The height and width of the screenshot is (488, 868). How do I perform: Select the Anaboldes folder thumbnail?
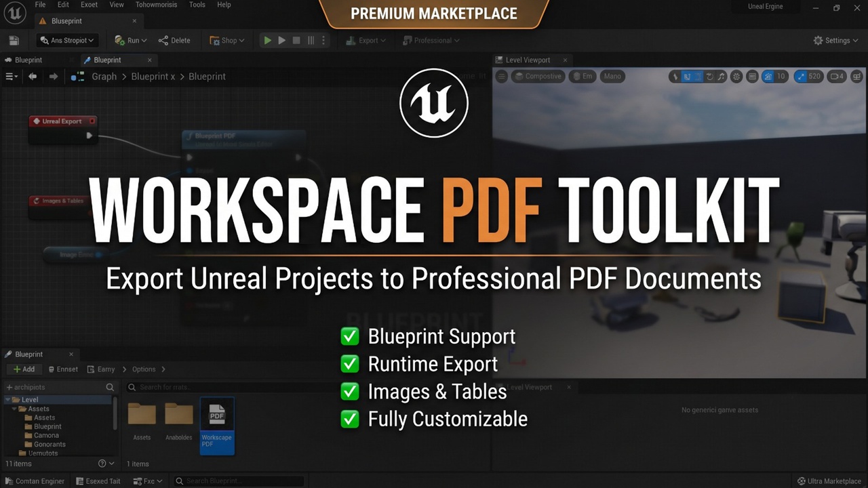pos(179,422)
